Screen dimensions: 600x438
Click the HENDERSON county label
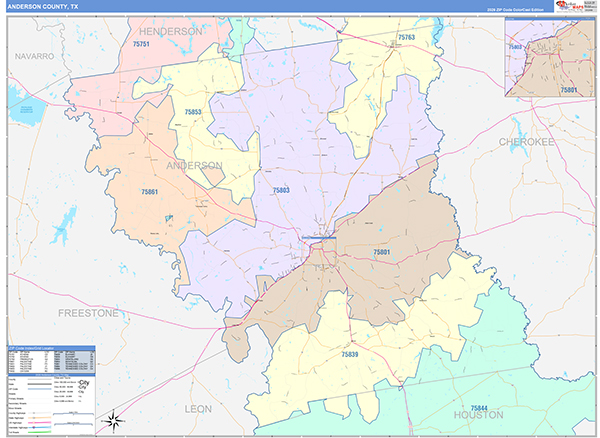coord(170,31)
